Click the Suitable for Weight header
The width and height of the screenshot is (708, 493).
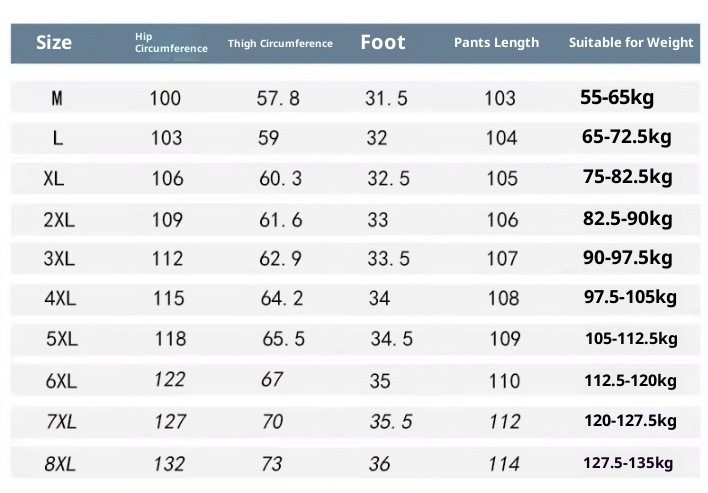631,42
